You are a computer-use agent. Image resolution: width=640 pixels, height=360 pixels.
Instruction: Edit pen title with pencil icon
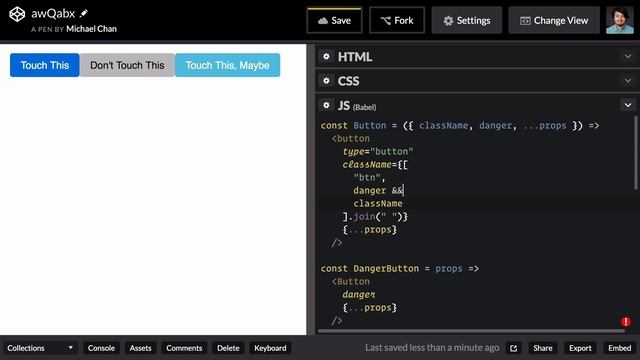(x=84, y=13)
